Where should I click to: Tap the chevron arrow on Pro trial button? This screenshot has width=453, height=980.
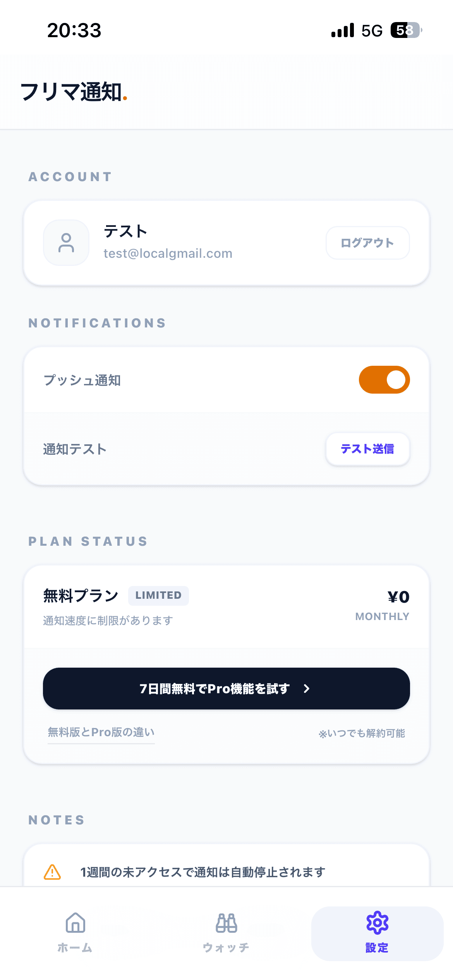pos(307,689)
